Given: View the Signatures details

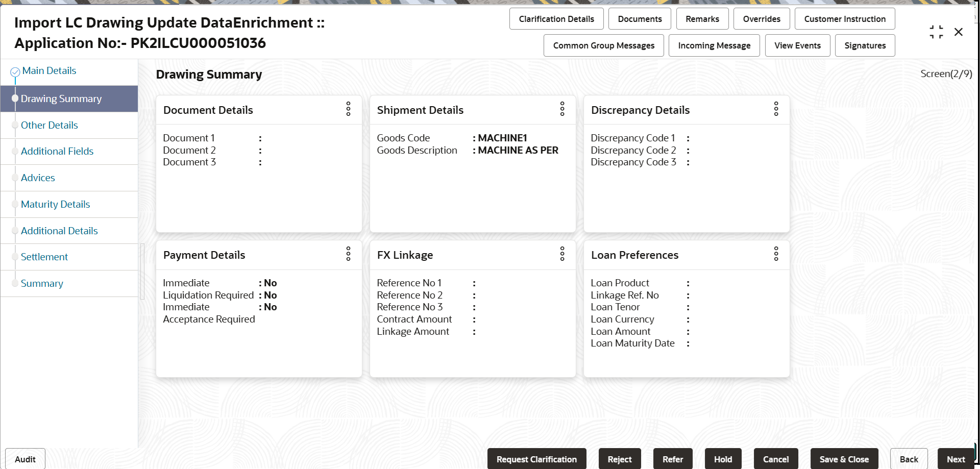Looking at the screenshot, I should tap(865, 45).
